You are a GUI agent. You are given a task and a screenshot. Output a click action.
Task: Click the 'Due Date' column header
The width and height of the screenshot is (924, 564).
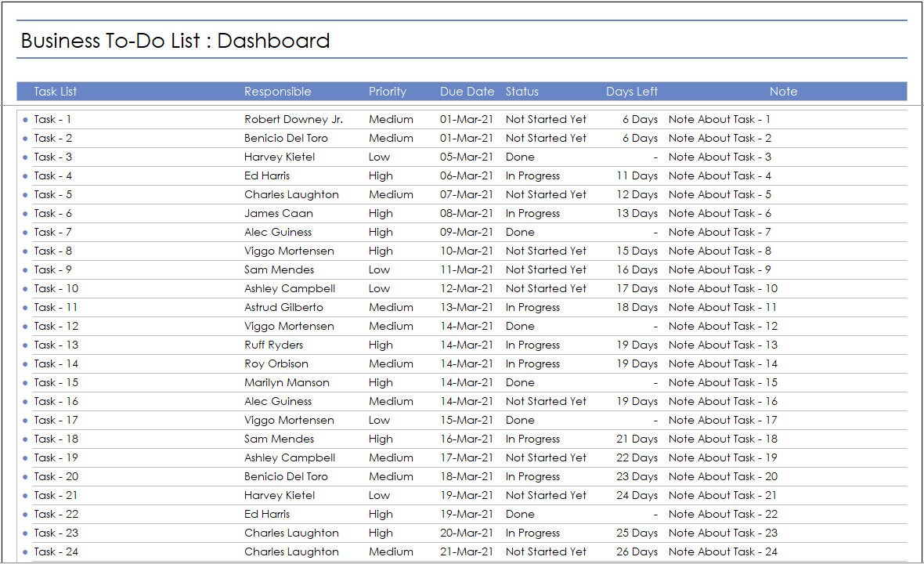467,92
